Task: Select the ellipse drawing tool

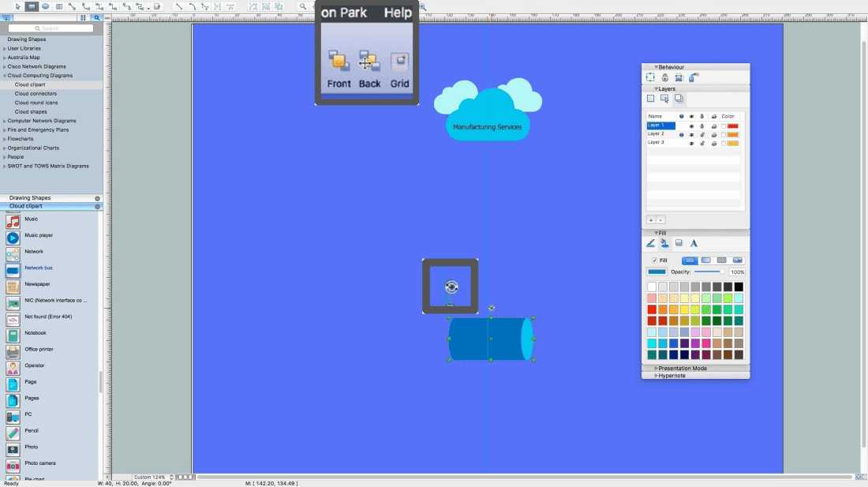Action: pyautogui.click(x=46, y=6)
